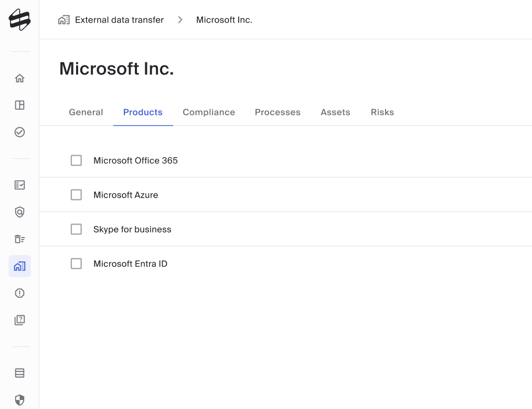This screenshot has height=409, width=532.
Task: Select the highlighted vendors building icon
Action: pyautogui.click(x=20, y=266)
